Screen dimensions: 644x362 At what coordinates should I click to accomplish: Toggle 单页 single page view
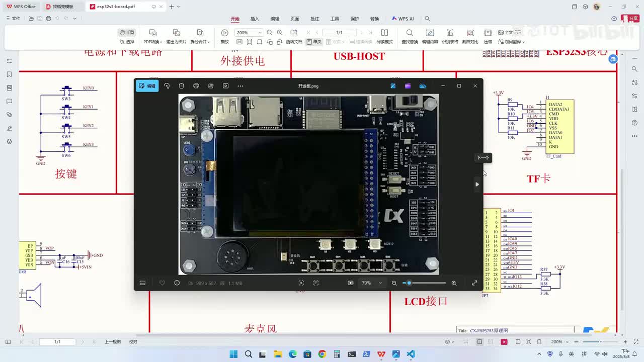pos(314,42)
